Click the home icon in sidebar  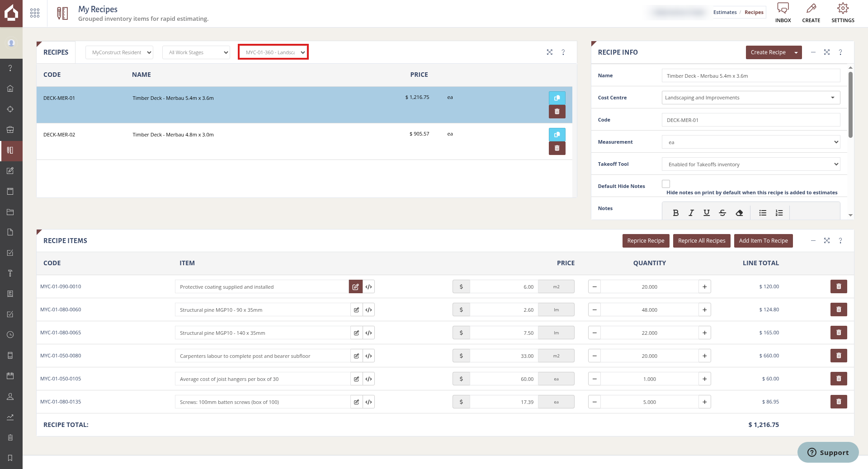click(10, 89)
